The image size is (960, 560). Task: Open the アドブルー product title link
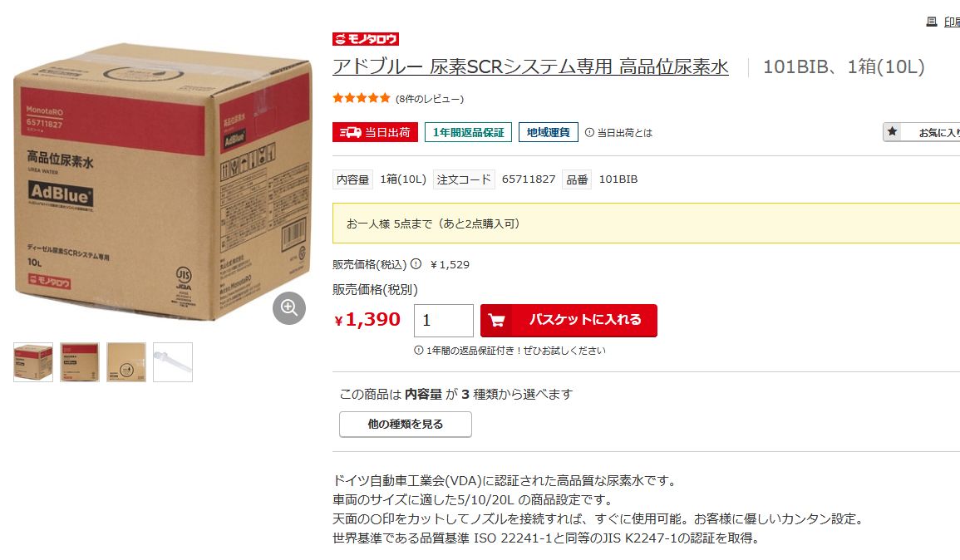(530, 66)
